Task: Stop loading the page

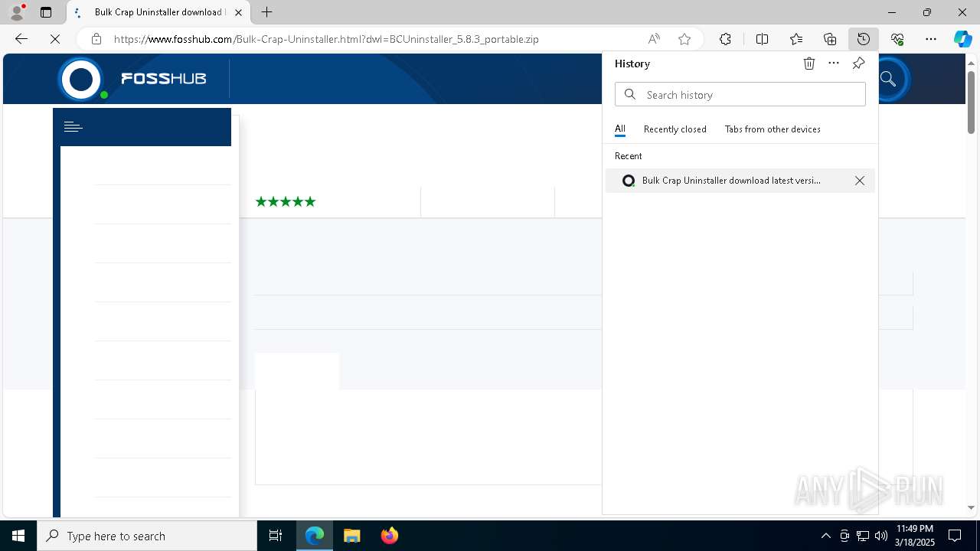Action: click(55, 39)
